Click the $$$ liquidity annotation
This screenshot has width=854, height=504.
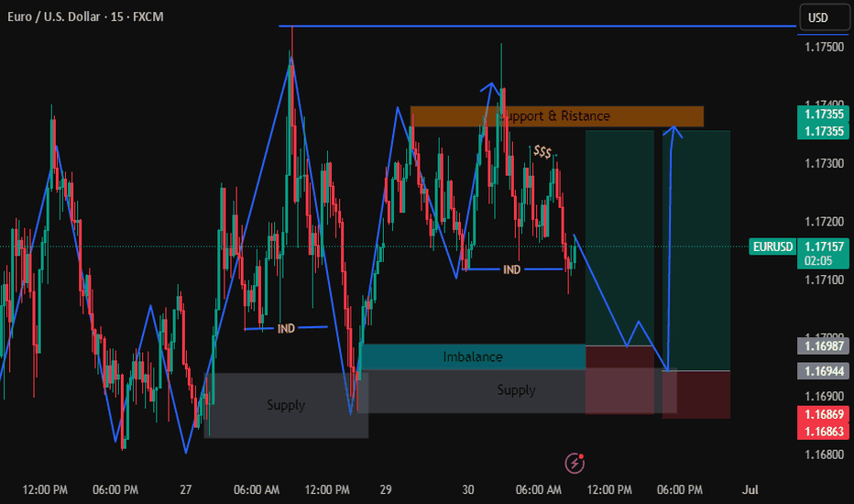tap(542, 151)
